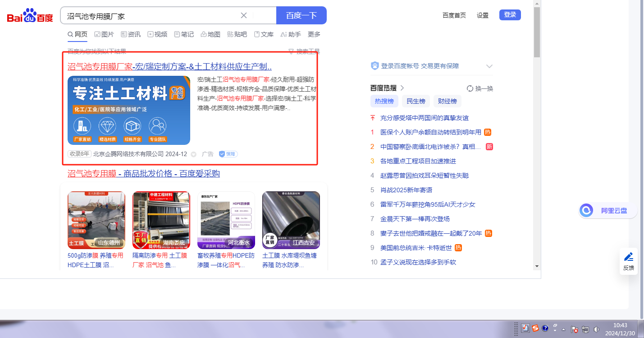The width and height of the screenshot is (644, 338).
Task: Click the 百度一下 search button
Action: coord(301,15)
